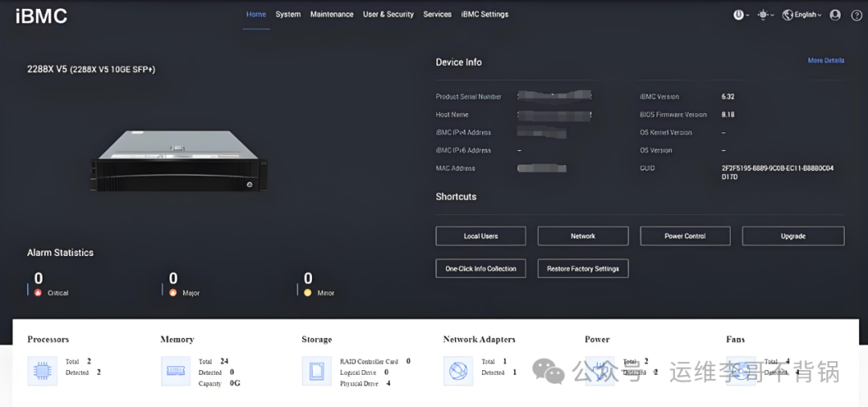The height and width of the screenshot is (407, 868).
Task: Click the iBMC Version value 6.32
Action: 728,97
